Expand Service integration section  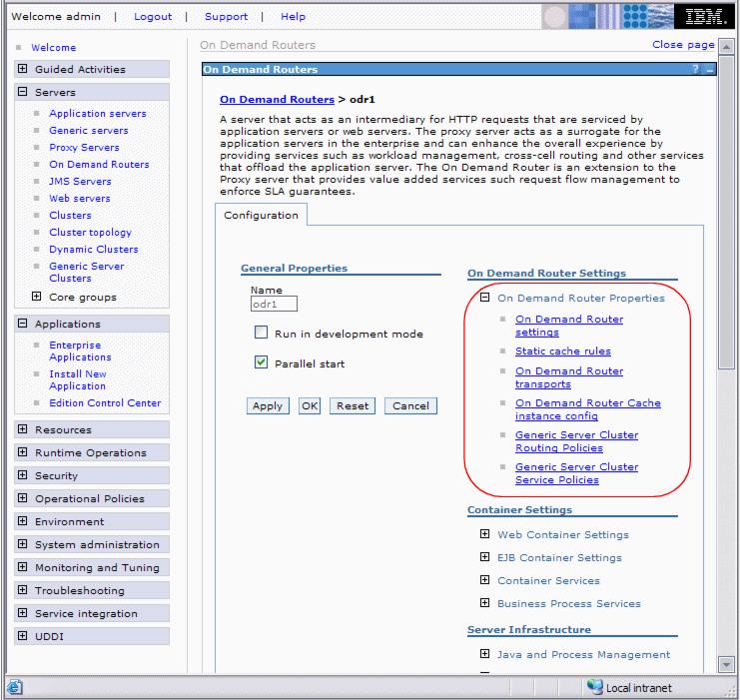[x=22, y=613]
